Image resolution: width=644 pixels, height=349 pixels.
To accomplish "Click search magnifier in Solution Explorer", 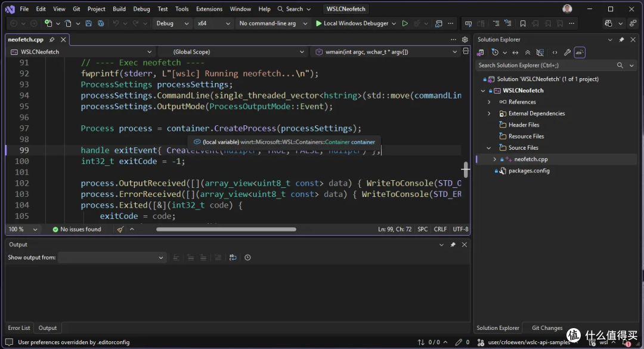I will pos(620,66).
